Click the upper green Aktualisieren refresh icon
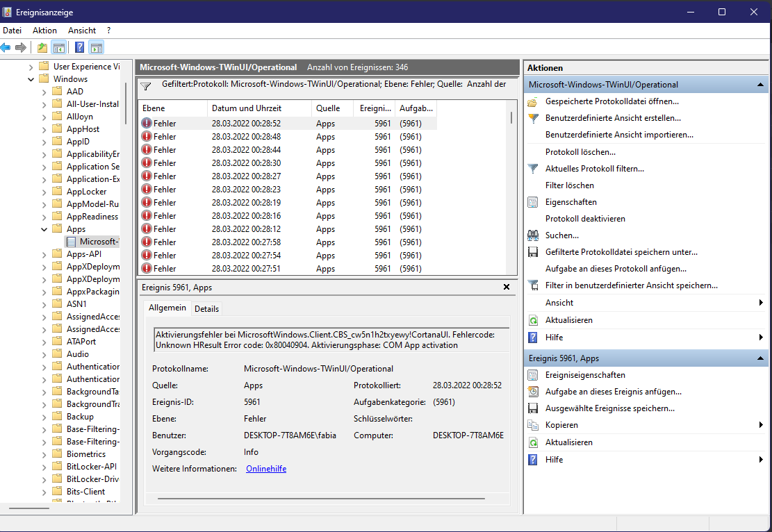The height and width of the screenshot is (532, 772). coord(533,320)
